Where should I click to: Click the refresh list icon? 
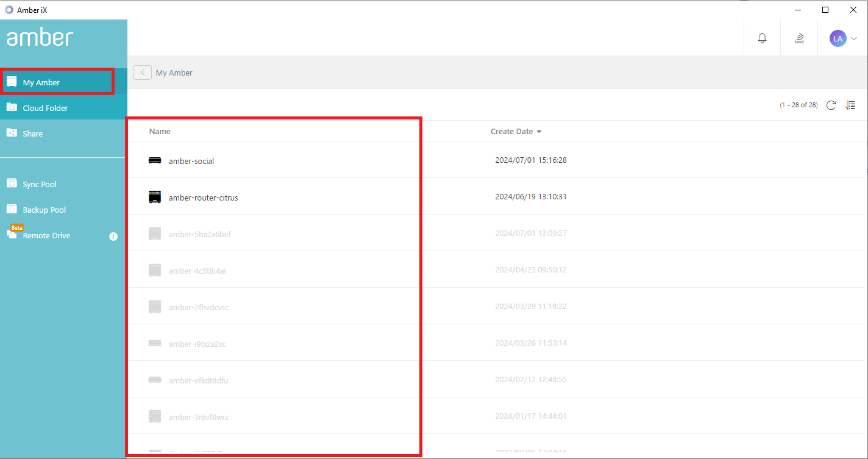(831, 105)
